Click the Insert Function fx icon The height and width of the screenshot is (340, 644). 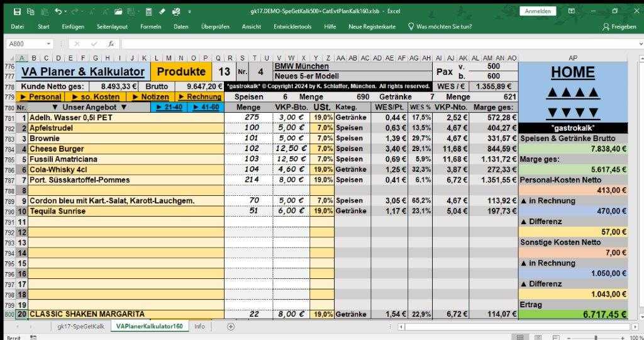[x=111, y=44]
